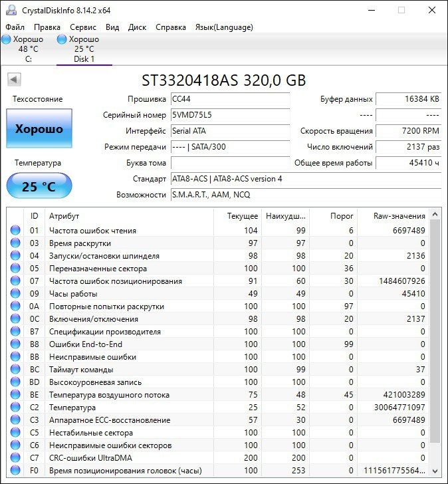
Task: Click status orb for attribute 09 power-on hours
Action: pos(15,294)
